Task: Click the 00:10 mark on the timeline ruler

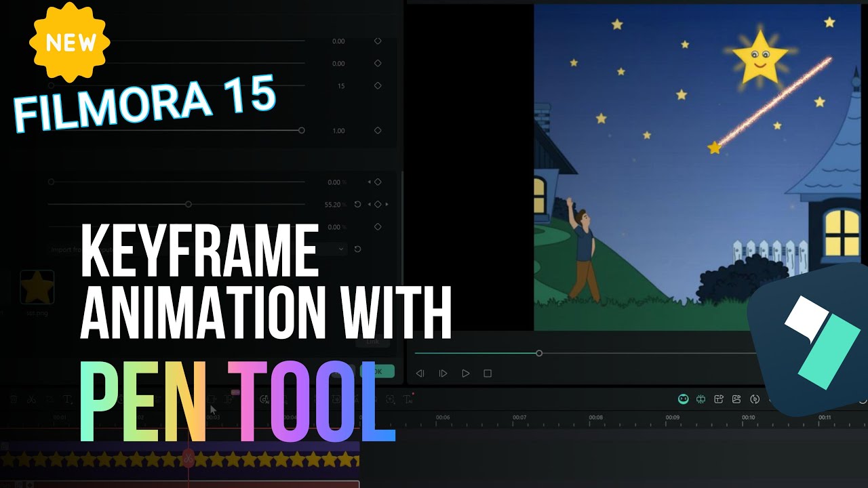Action: coord(748,418)
